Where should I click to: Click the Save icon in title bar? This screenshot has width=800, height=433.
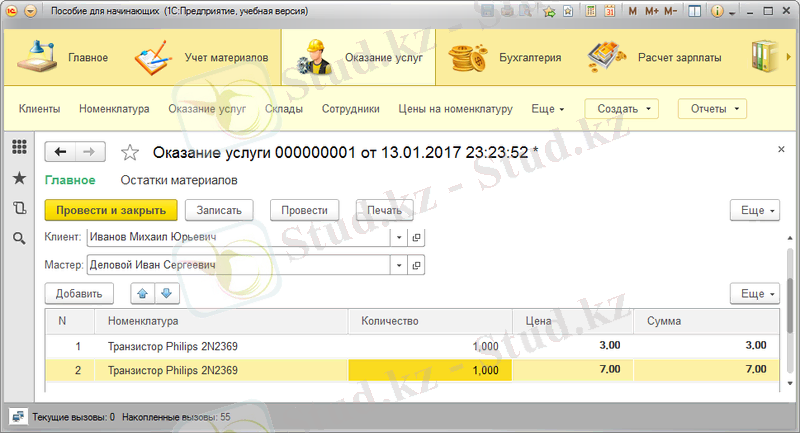coord(487,11)
